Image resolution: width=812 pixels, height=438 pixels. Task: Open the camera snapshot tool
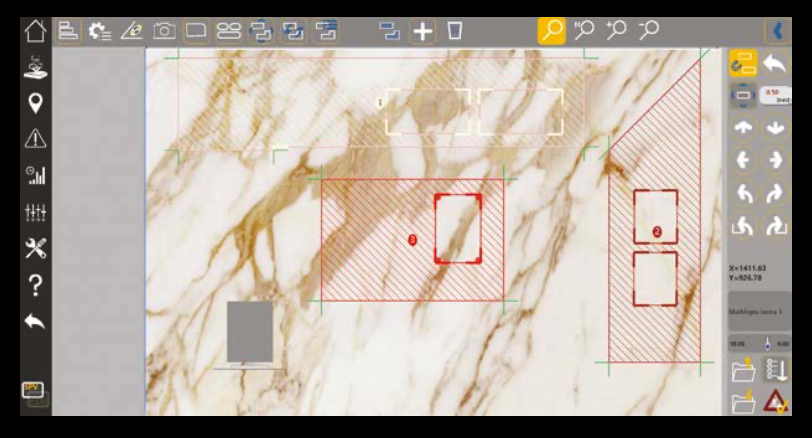pyautogui.click(x=163, y=31)
